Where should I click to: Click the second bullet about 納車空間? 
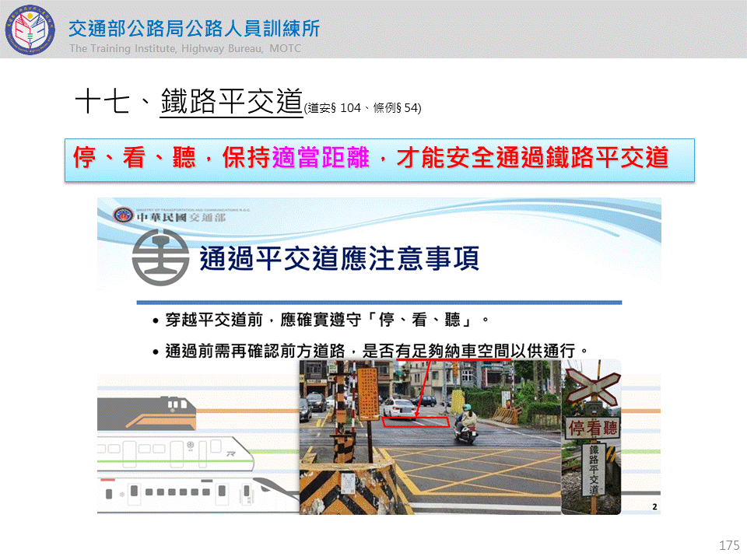tap(375, 350)
